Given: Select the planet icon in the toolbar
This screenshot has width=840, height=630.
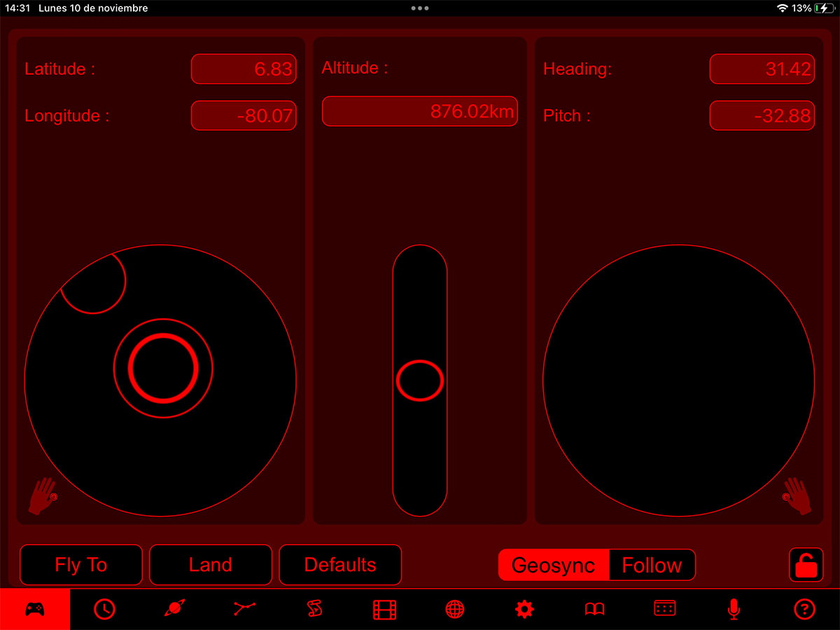Looking at the screenshot, I should click(174, 609).
